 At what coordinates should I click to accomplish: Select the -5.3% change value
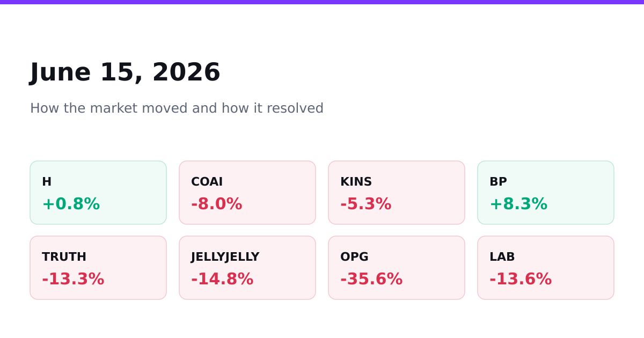pos(366,204)
